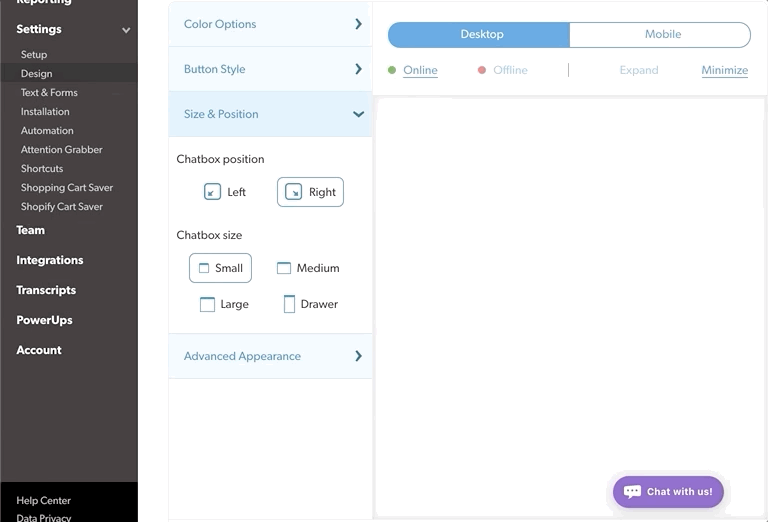This screenshot has width=768, height=522.
Task: Click the red Offline status dot
Action: [482, 70]
